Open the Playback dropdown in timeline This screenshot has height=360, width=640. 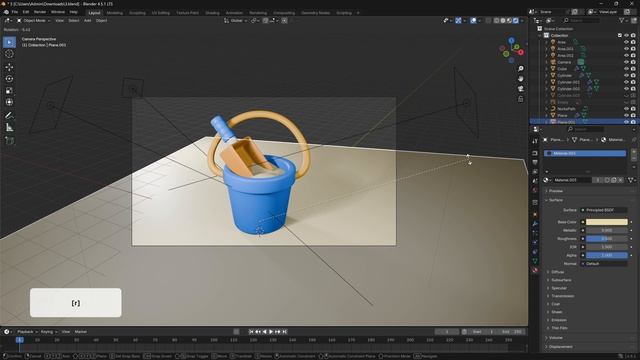pyautogui.click(x=27, y=332)
